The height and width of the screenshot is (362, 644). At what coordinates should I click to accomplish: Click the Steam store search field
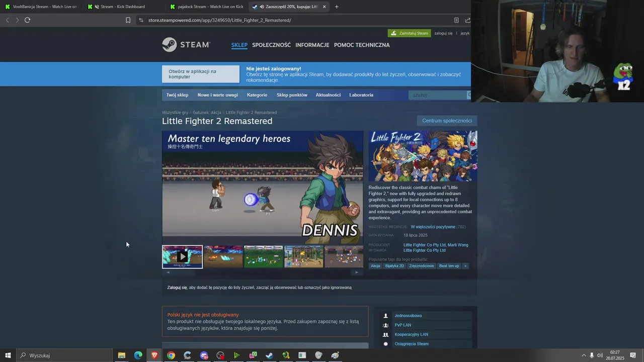point(437,95)
